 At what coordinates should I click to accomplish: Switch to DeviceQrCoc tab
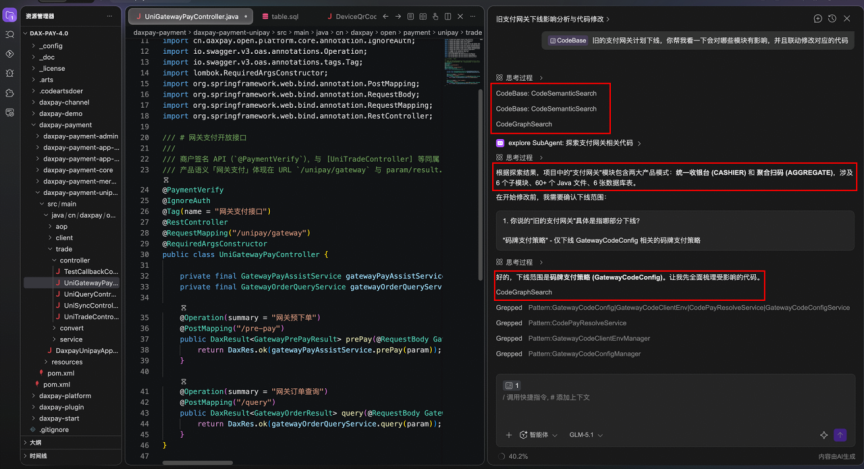click(351, 17)
